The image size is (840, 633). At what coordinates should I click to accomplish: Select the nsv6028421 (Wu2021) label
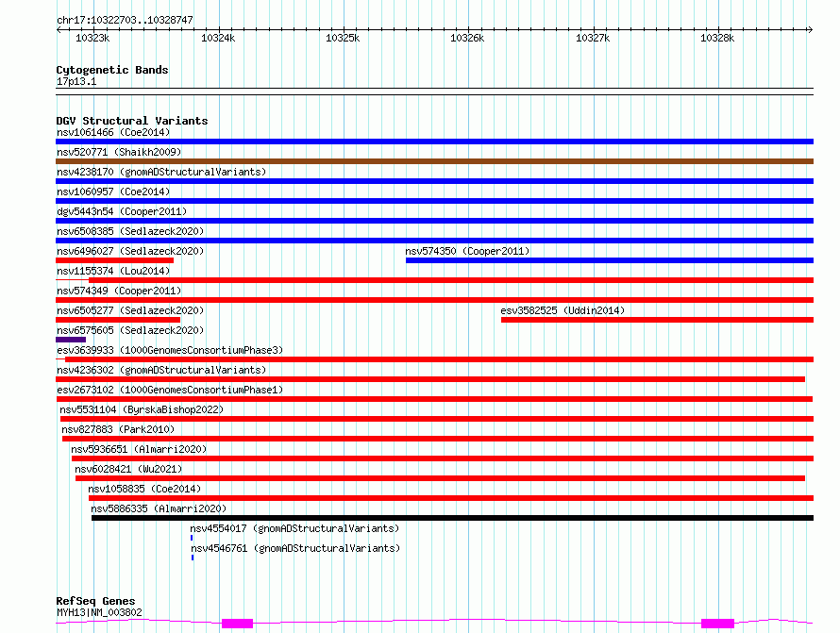(x=128, y=469)
